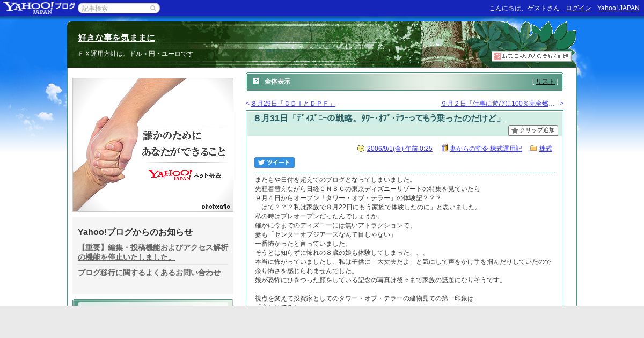Image resolution: width=644 pixels, height=338 pixels.
Task: Open the リスト view link
Action: pos(545,82)
